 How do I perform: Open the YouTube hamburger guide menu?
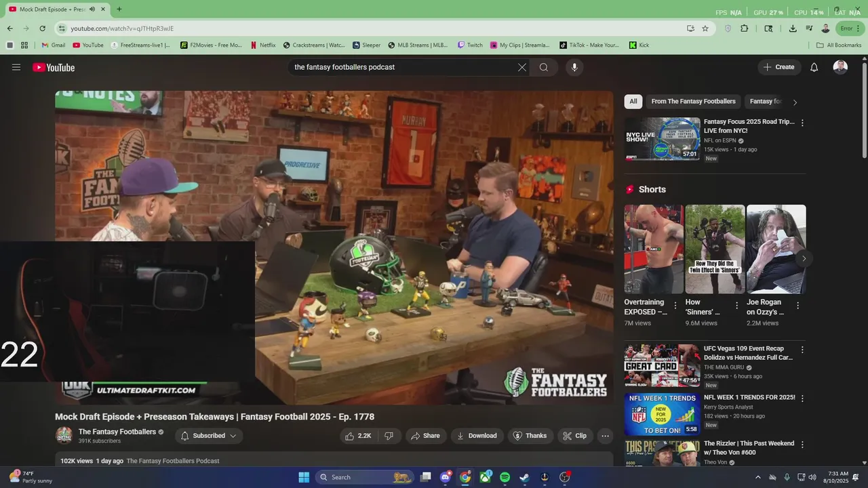(16, 67)
